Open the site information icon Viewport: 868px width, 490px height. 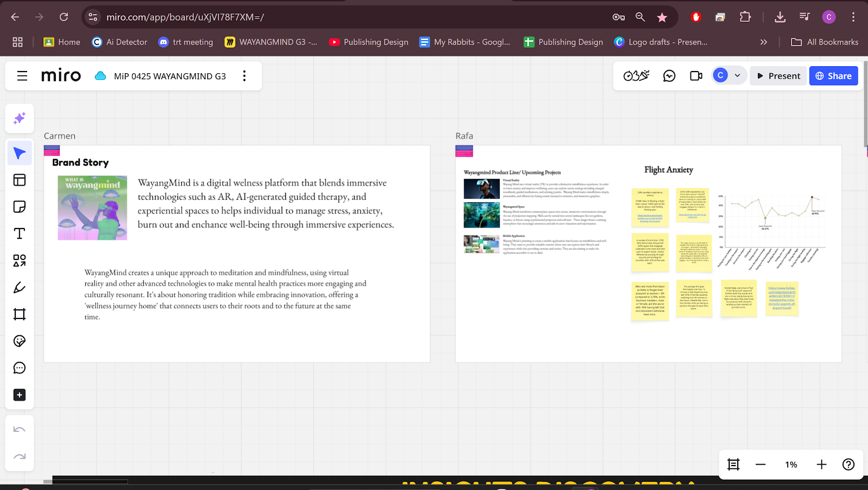[93, 17]
